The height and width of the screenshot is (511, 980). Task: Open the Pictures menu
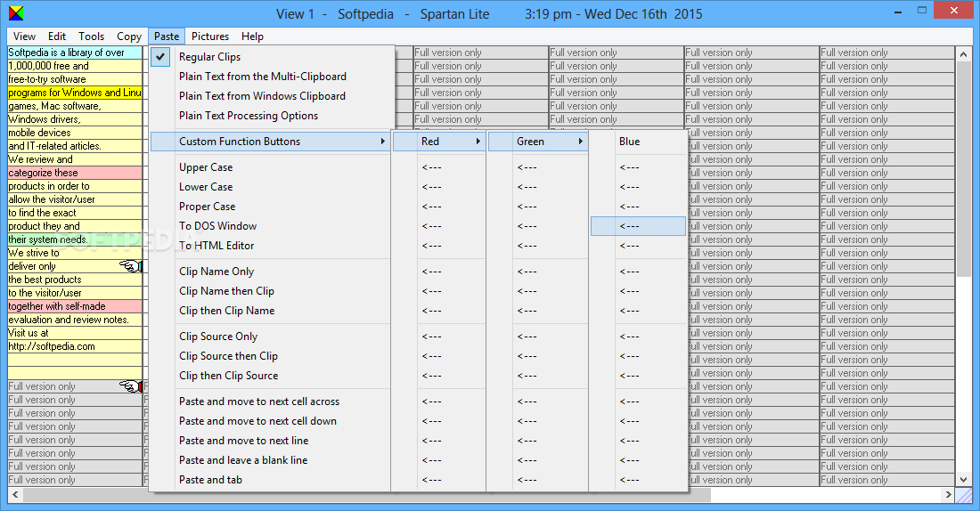210,36
